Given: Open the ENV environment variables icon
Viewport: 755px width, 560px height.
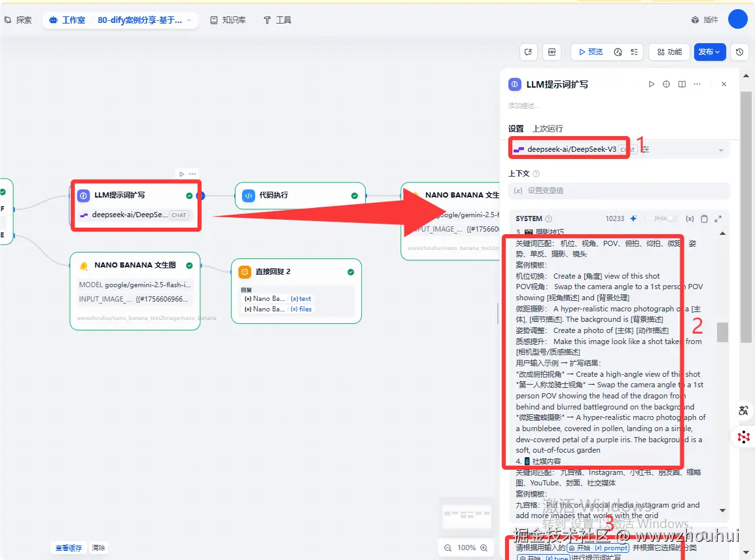Looking at the screenshot, I should click(x=552, y=52).
